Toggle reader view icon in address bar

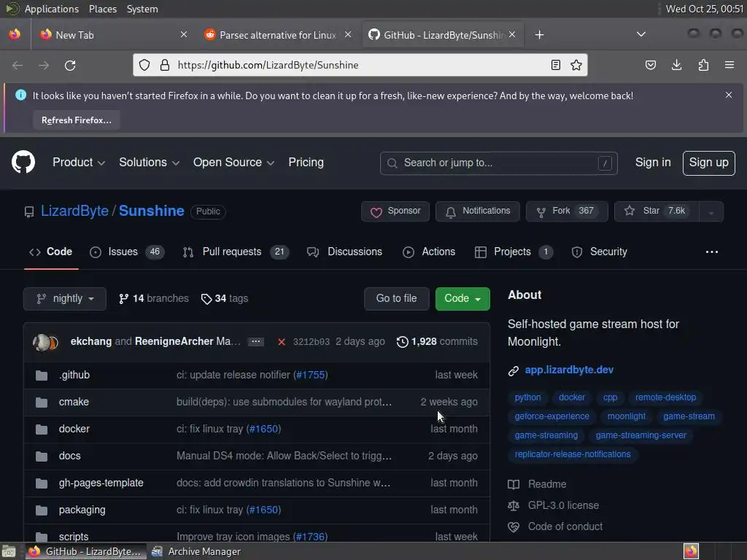tap(555, 65)
